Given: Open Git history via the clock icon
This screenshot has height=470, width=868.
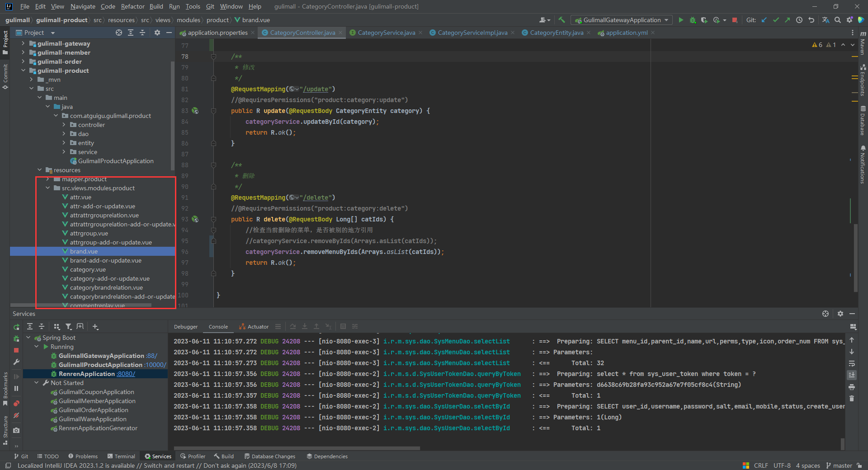Looking at the screenshot, I should click(x=799, y=20).
